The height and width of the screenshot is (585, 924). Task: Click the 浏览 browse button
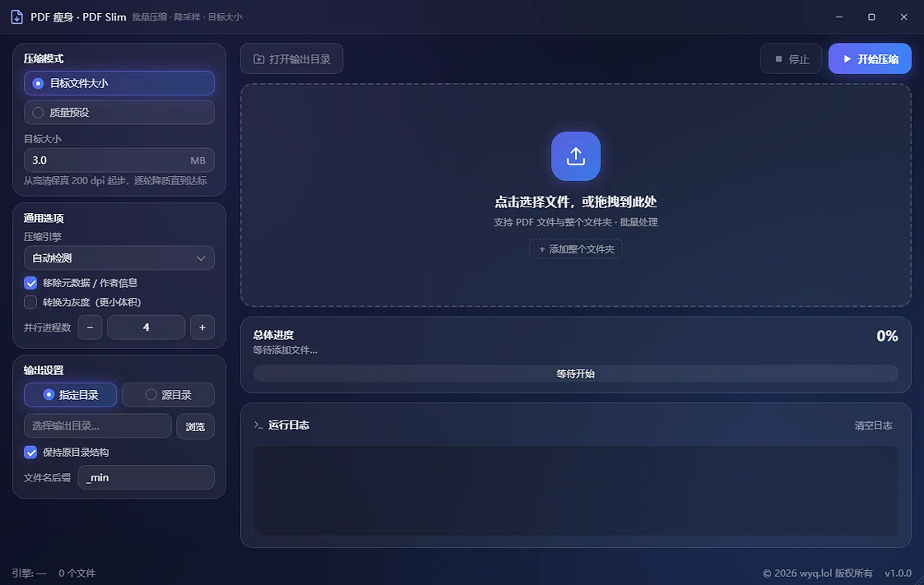coord(195,426)
